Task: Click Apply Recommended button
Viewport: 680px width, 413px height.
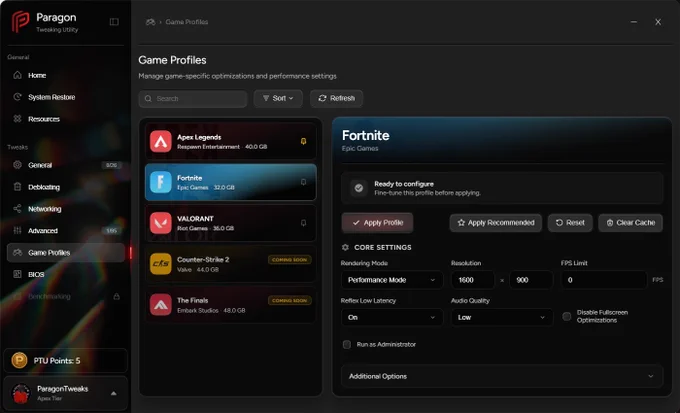Action: [496, 223]
